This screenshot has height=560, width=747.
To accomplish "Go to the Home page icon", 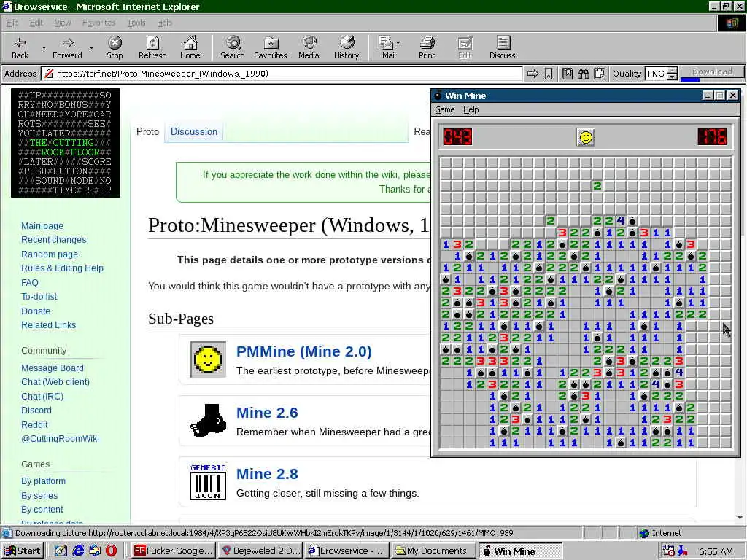I will 190,47.
